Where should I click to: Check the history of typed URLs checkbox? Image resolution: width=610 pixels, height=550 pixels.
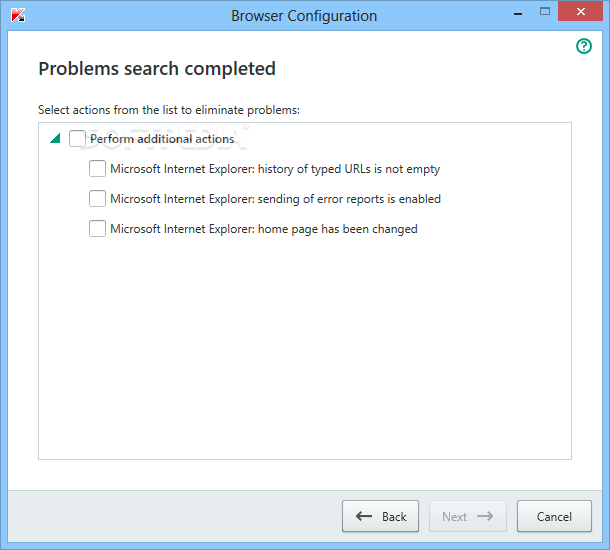tap(97, 168)
